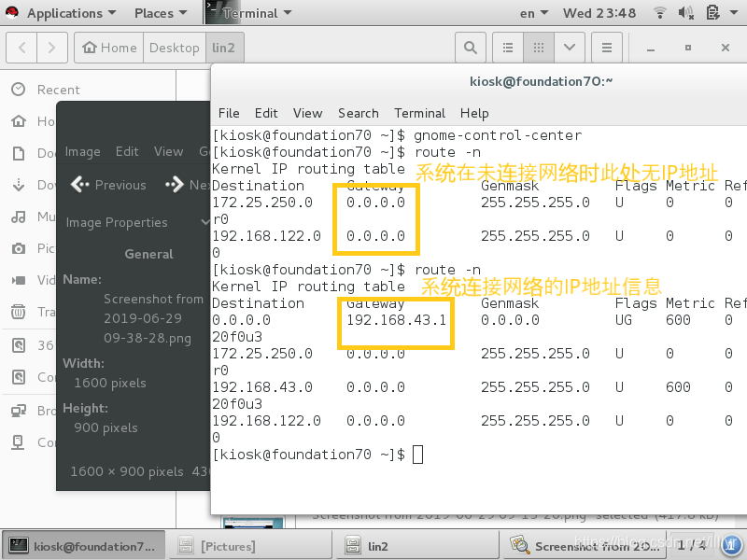This screenshot has width=747, height=560.
Task: Switch to the Screenshot image viewer taskbar item
Action: tap(584, 546)
